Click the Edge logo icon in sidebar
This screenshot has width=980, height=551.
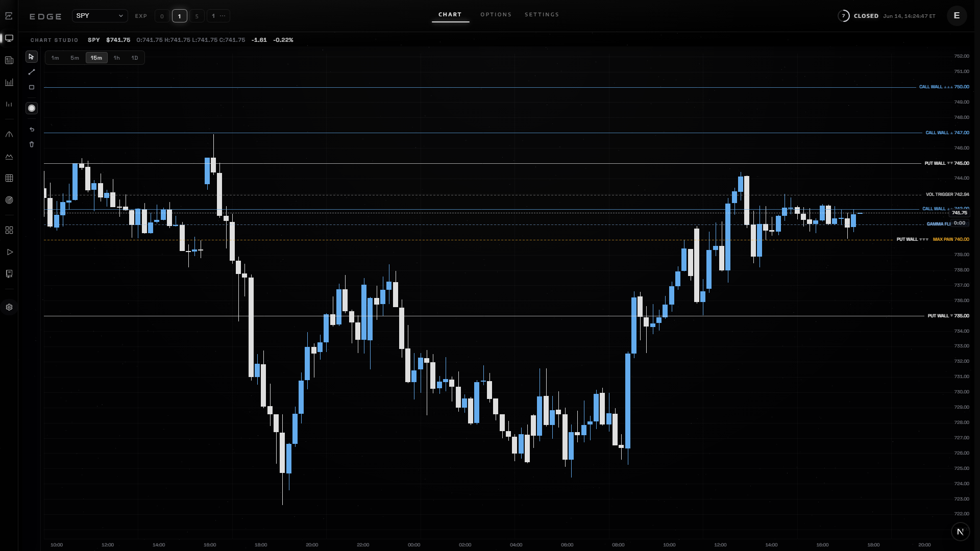tap(9, 16)
